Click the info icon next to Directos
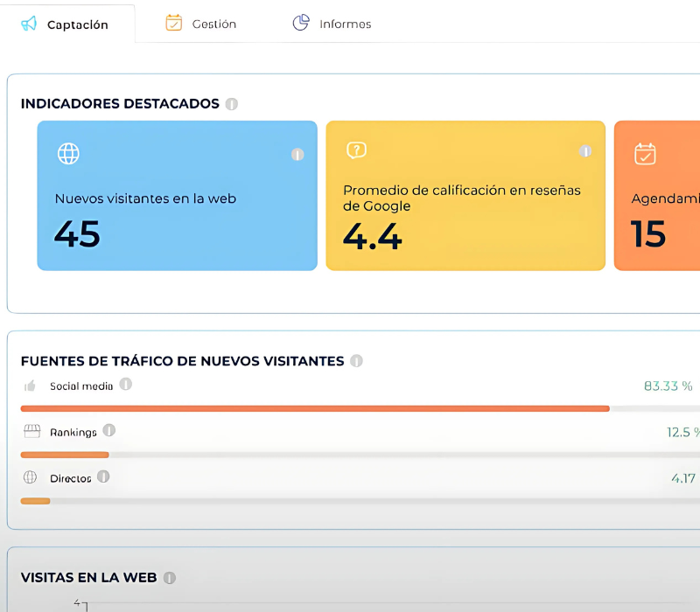700x612 pixels. (103, 477)
